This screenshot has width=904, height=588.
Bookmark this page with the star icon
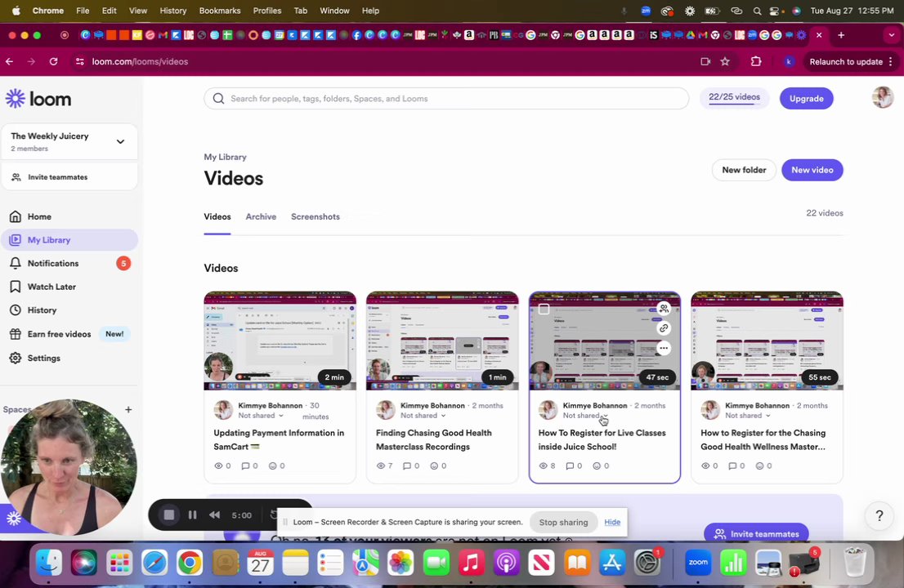(x=725, y=61)
